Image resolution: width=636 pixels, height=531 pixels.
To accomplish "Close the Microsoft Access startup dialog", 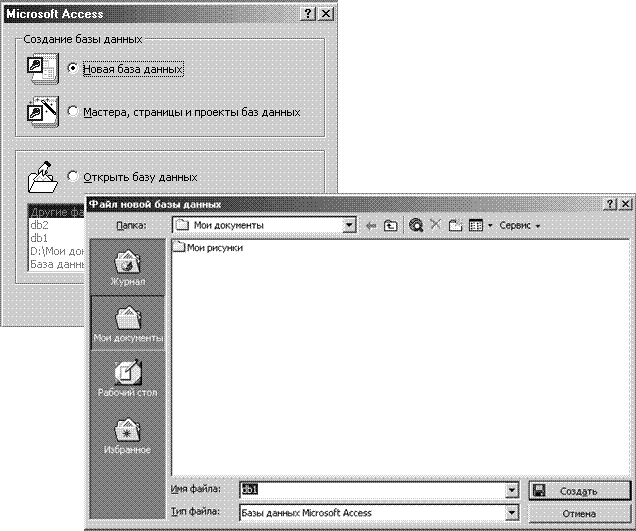I will click(x=326, y=14).
